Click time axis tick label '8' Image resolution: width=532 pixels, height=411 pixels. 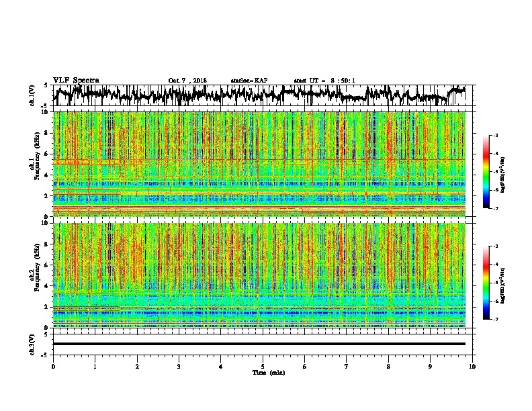click(x=388, y=367)
